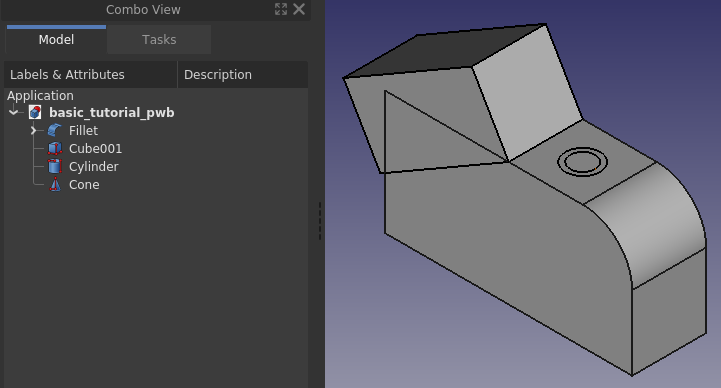This screenshot has height=388, width=721.
Task: Click the Cube001 box icon
Action: [55, 148]
